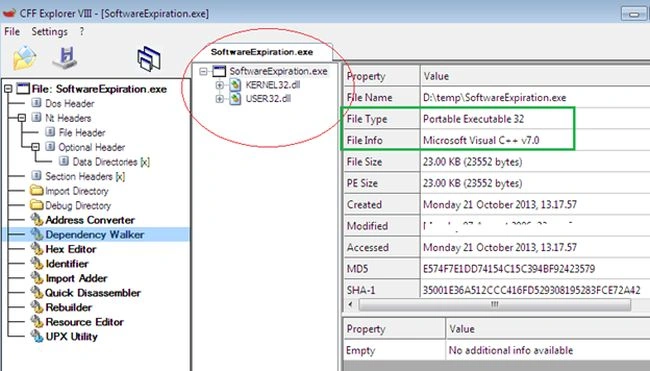Collapse SoftwareExpiration.exe in the dependency tree

click(203, 72)
